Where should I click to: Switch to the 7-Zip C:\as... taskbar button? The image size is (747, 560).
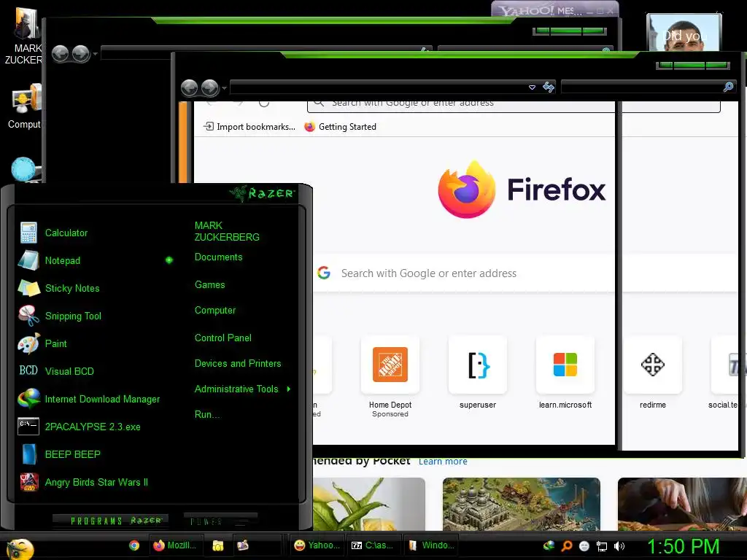[373, 545]
